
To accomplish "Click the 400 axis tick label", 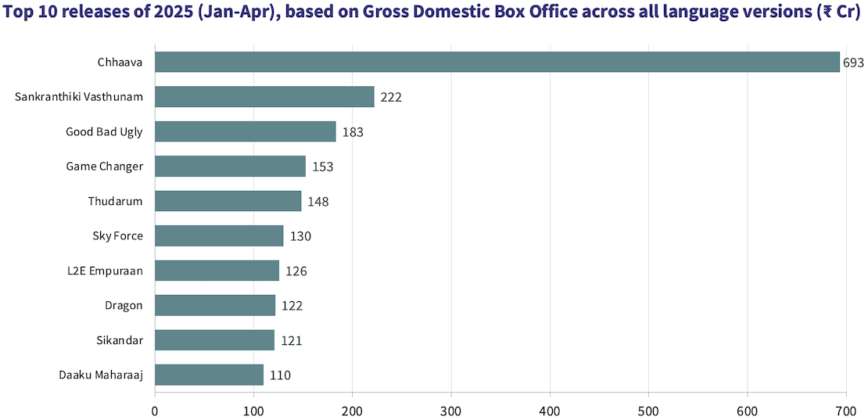I will click(x=550, y=411).
